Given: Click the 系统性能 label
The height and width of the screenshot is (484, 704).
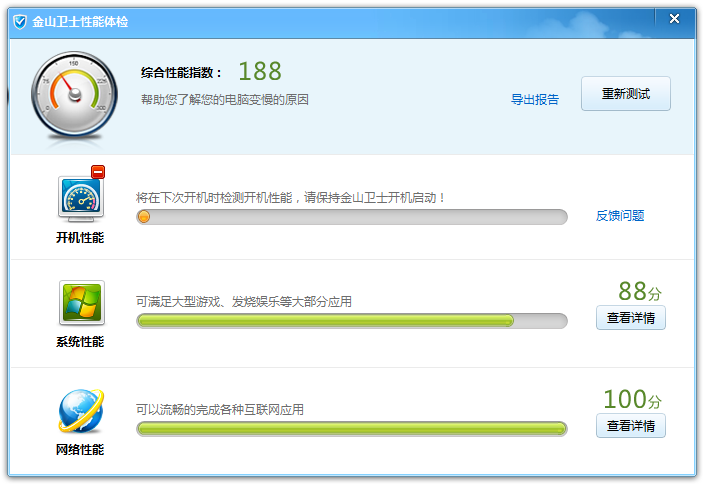Looking at the screenshot, I should tap(80, 342).
